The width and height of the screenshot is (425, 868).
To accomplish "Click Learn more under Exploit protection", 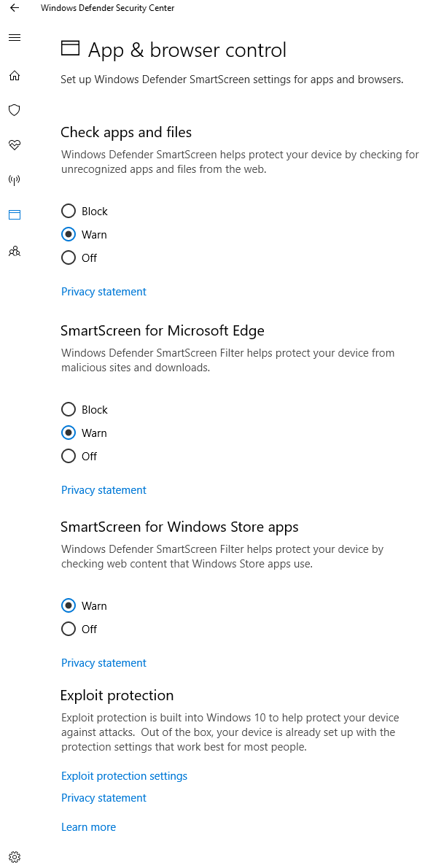I will coord(88,826).
